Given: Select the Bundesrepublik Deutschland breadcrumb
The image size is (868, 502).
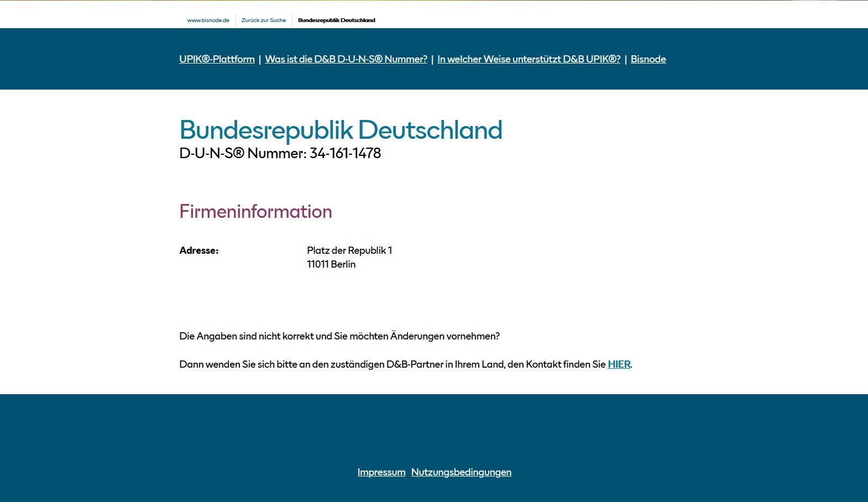Looking at the screenshot, I should (337, 20).
